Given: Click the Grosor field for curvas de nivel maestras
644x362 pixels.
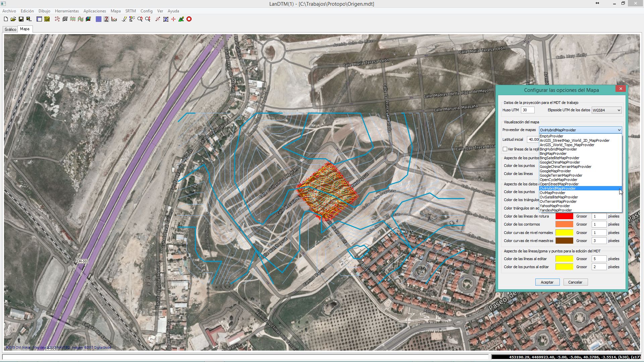Looking at the screenshot, I should tap(599, 241).
